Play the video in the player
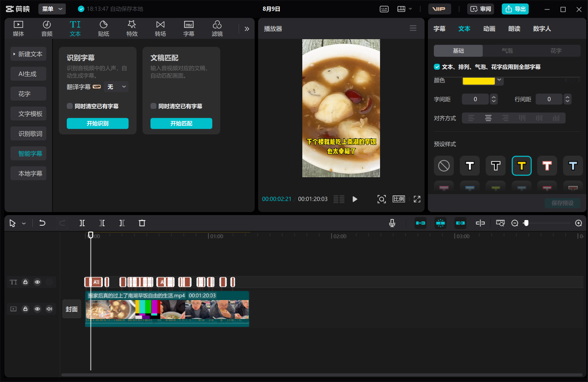Screen dimensions: 588x382 coord(355,199)
